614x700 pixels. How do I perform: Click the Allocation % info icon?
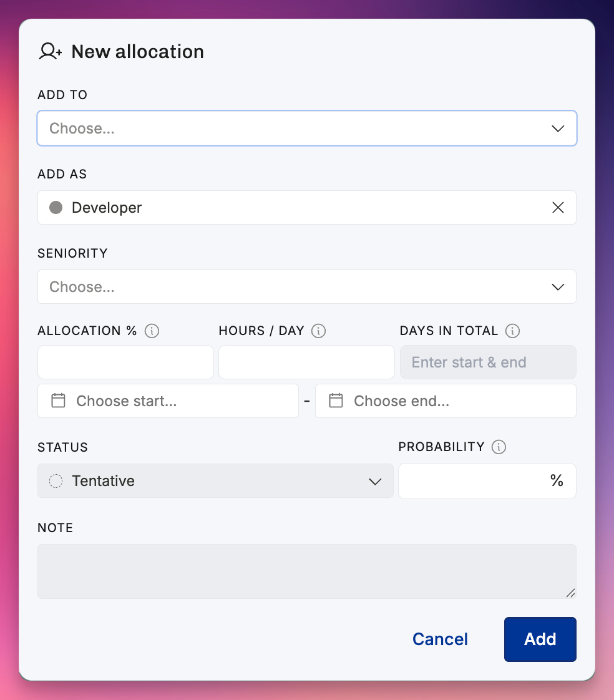152,331
